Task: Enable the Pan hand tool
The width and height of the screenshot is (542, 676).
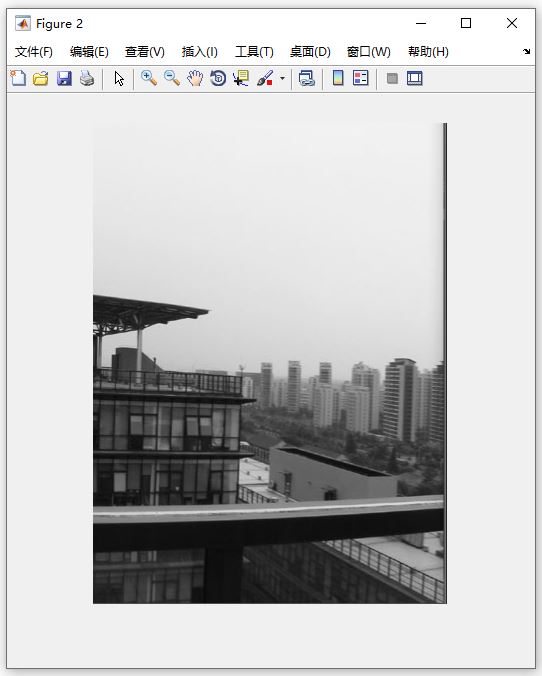Action: coord(195,78)
